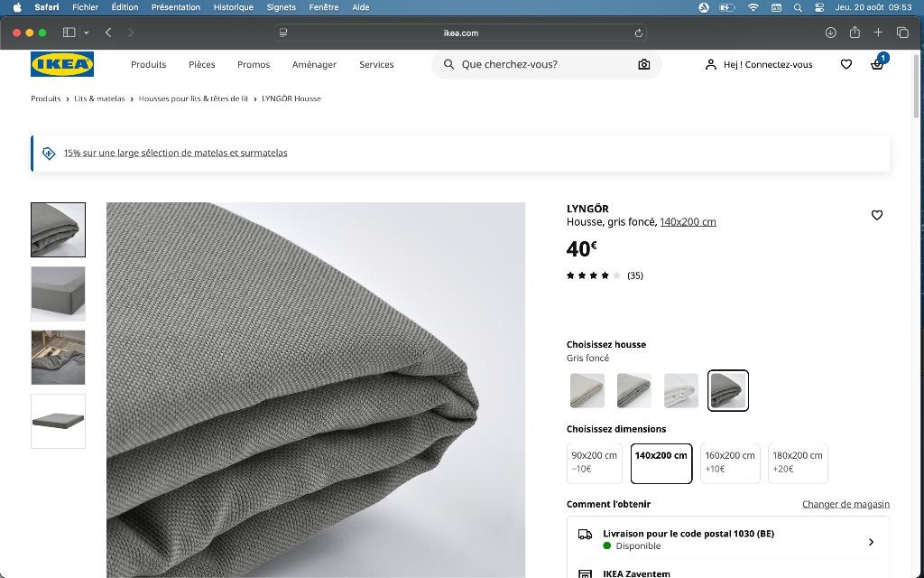Viewport: 924px width, 578px height.
Task: Show Safari tab overview
Action: [902, 33]
